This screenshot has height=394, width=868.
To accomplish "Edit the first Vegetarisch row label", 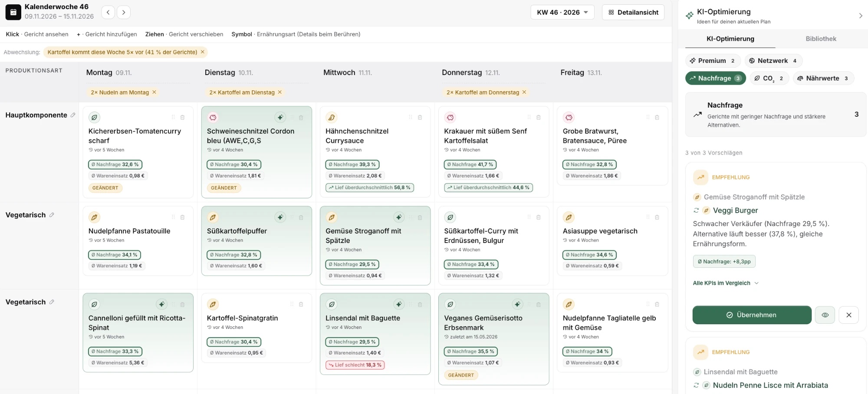I will pyautogui.click(x=52, y=215).
